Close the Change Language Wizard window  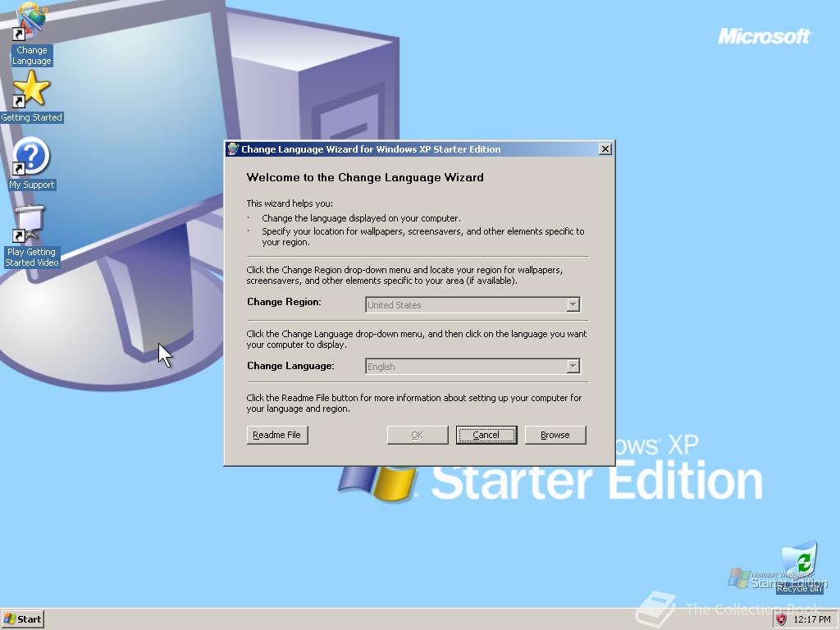tap(605, 149)
